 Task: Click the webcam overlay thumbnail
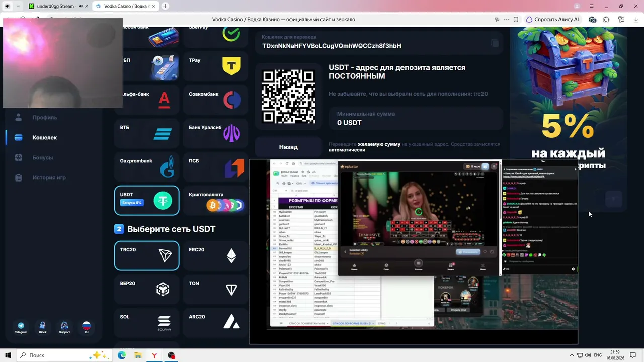click(x=63, y=63)
